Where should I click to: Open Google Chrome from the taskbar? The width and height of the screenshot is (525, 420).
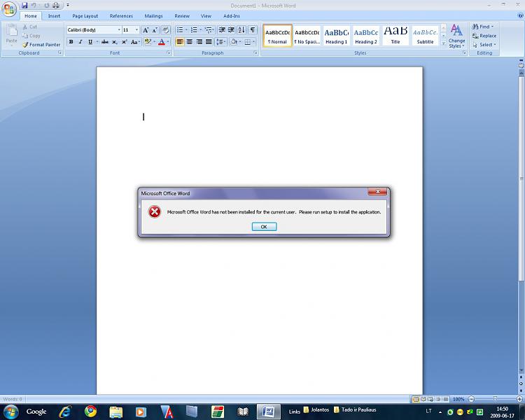(x=90, y=412)
